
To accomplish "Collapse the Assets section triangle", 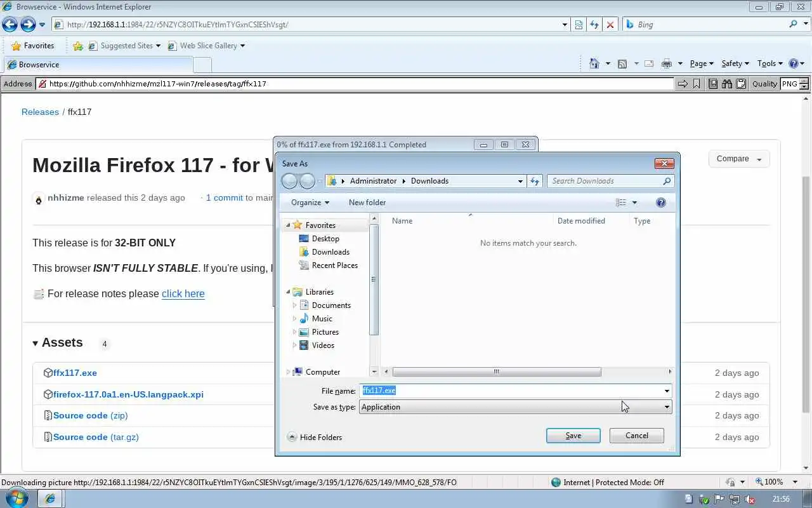I will tap(36, 343).
